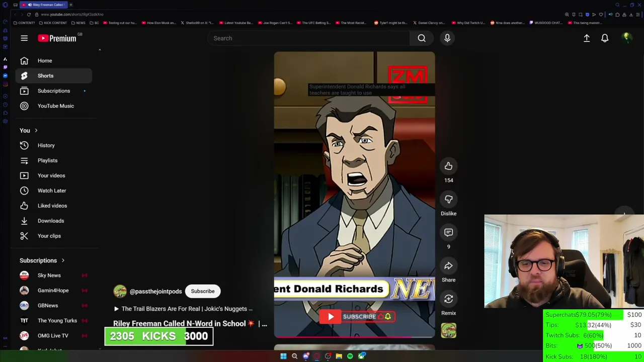644x362 pixels.
Task: Click the browser address bar URL
Action: tap(72, 15)
